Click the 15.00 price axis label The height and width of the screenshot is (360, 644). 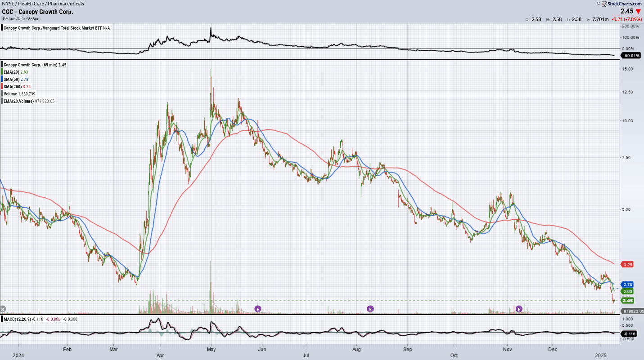628,69
